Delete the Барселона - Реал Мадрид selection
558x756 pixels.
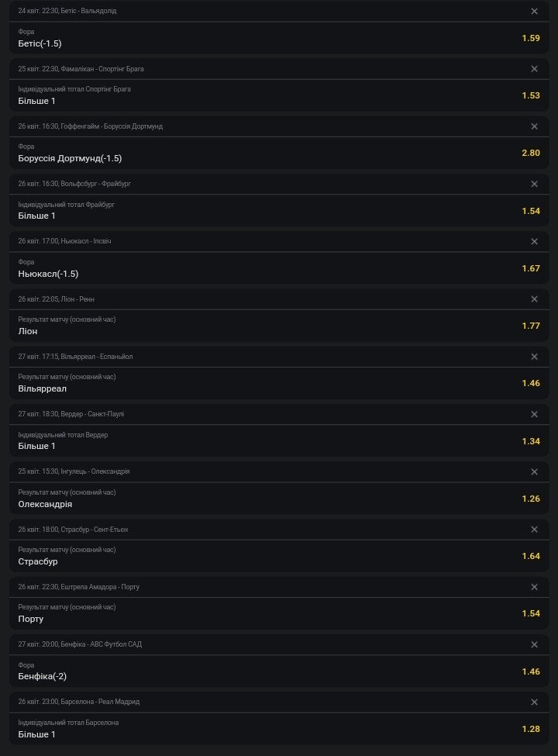point(534,702)
